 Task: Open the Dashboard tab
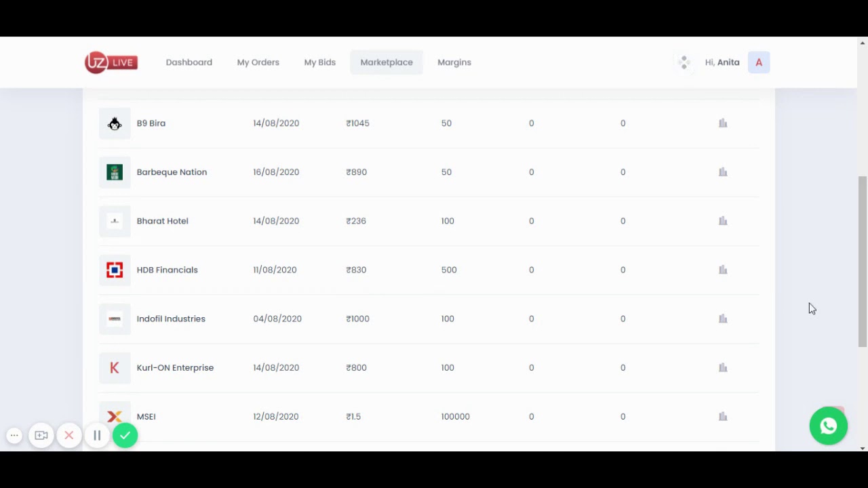coord(189,62)
